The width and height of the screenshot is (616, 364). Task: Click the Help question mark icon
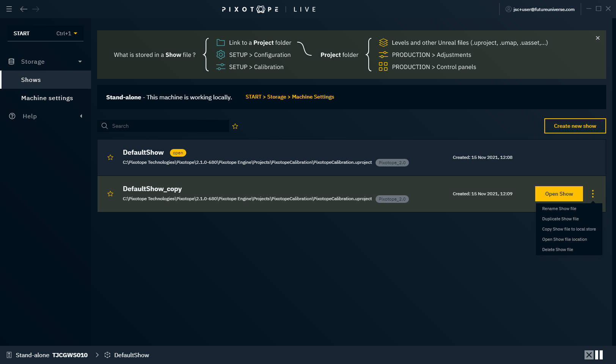12,116
